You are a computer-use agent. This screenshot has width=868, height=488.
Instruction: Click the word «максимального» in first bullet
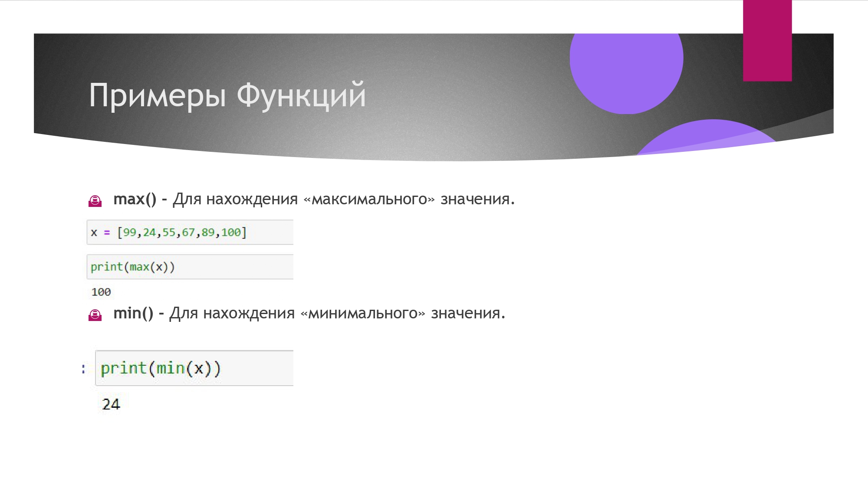pos(369,199)
